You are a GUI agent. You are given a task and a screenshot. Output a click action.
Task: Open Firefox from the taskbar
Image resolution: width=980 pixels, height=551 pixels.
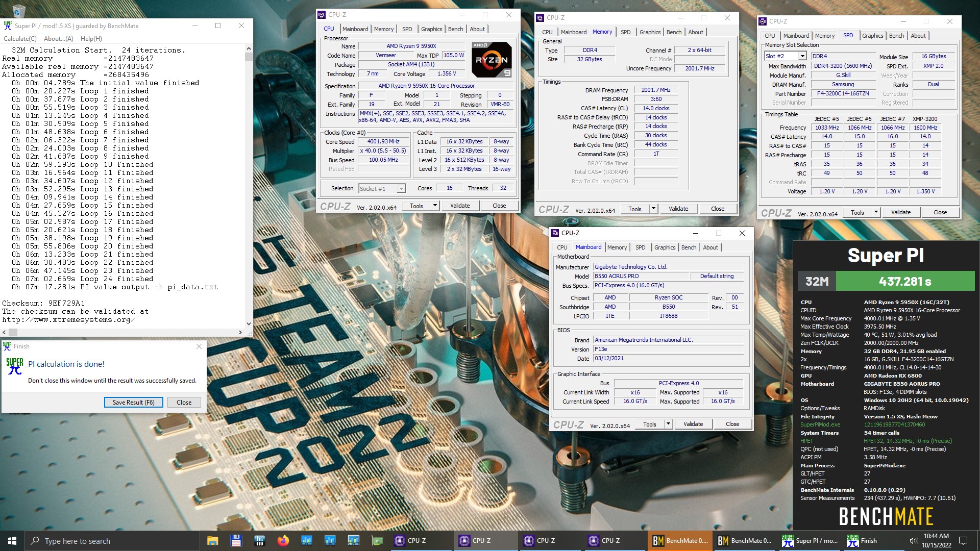tap(283, 541)
